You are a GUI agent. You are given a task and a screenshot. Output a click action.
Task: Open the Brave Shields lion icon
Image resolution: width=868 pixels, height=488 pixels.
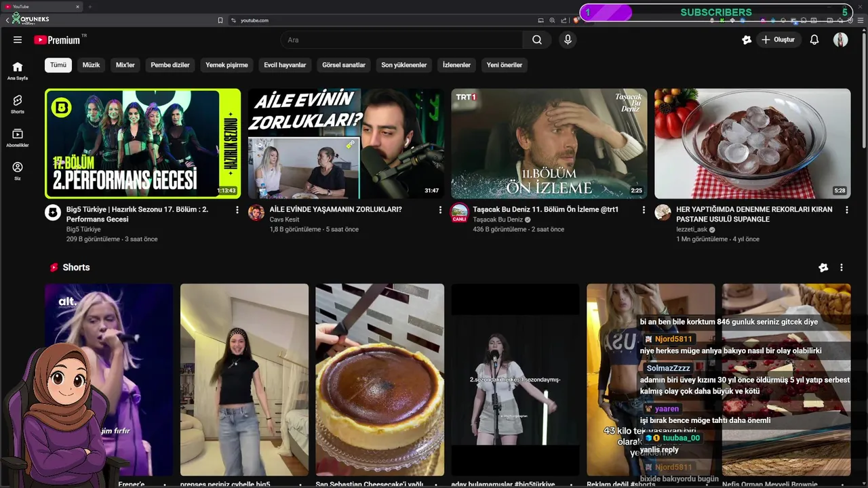tap(576, 20)
